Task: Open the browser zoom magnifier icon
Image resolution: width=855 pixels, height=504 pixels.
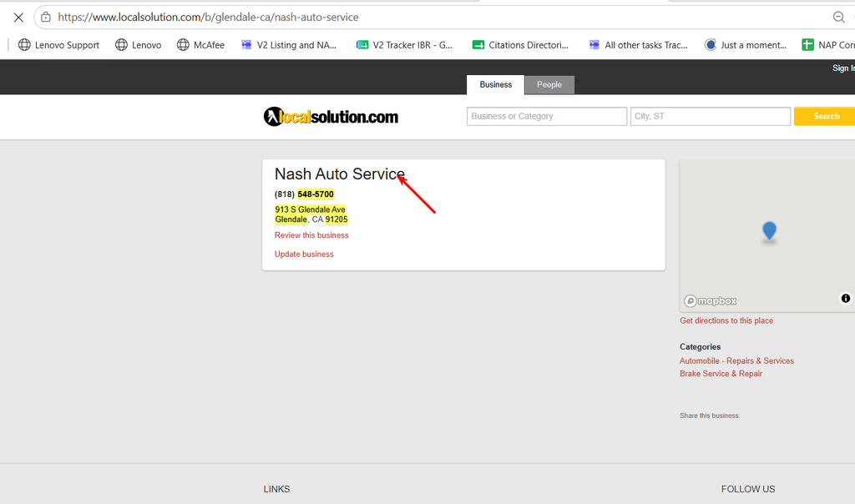Action: click(838, 18)
